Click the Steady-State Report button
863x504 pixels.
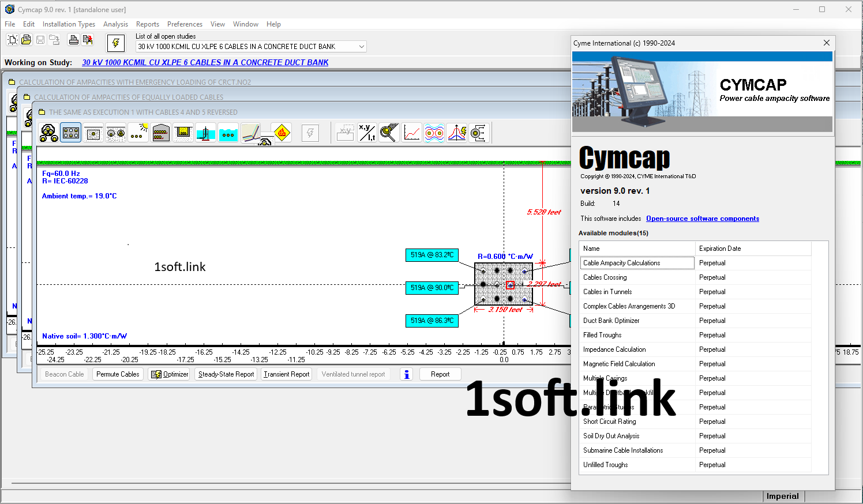(x=226, y=374)
